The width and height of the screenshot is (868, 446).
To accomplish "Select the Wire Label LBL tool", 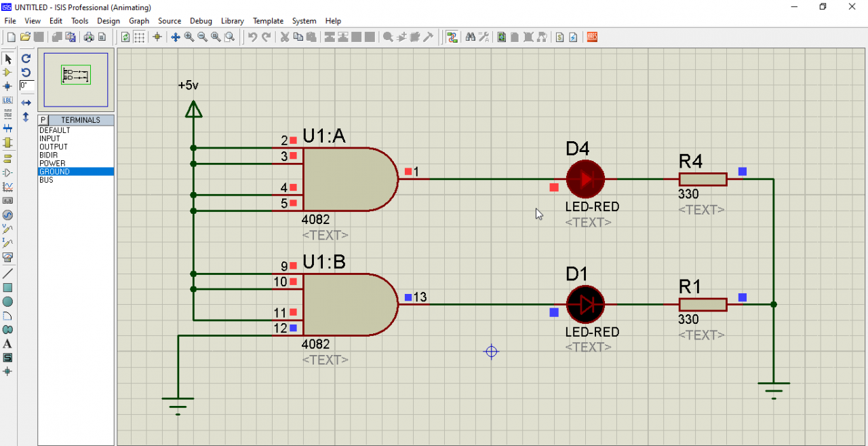I will tap(8, 100).
